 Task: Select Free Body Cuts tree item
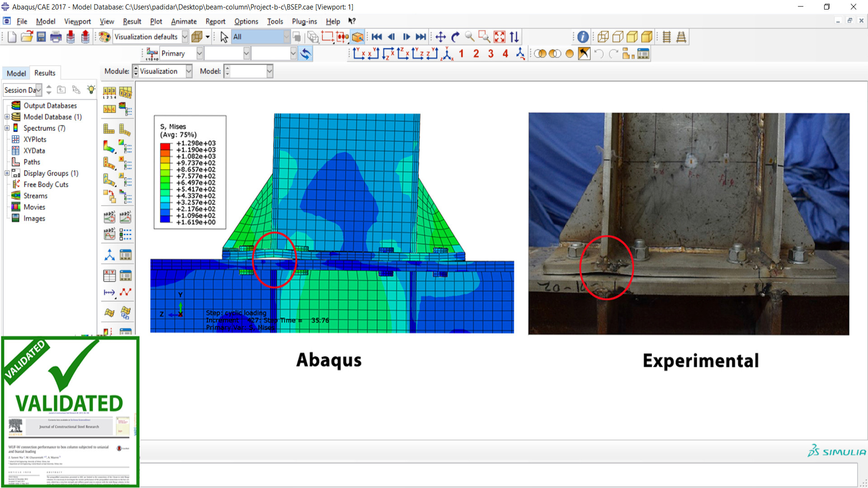[x=46, y=185]
